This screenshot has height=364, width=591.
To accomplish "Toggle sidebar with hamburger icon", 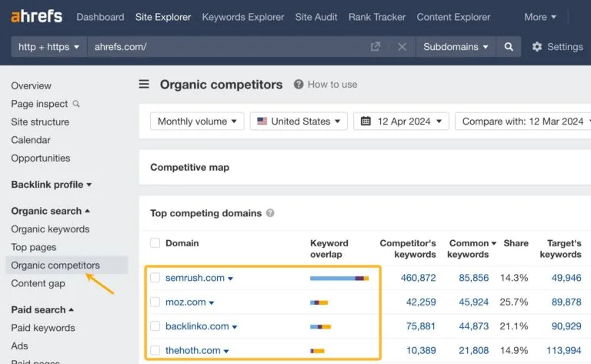I will [144, 84].
